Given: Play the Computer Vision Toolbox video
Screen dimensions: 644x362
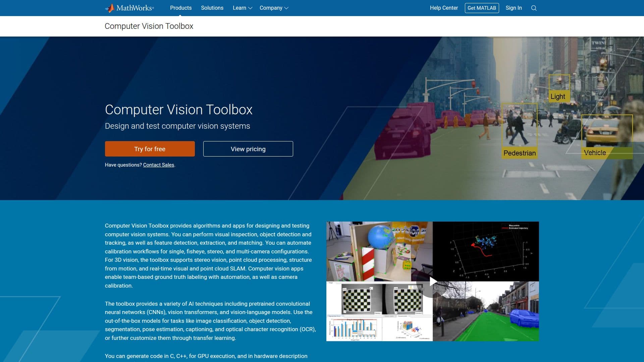Looking at the screenshot, I should [x=433, y=281].
